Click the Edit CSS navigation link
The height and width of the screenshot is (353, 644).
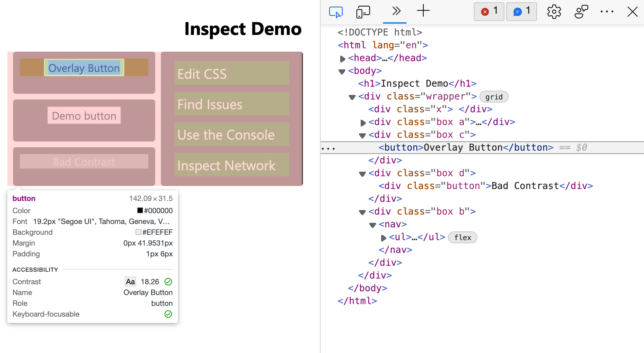coord(202,74)
